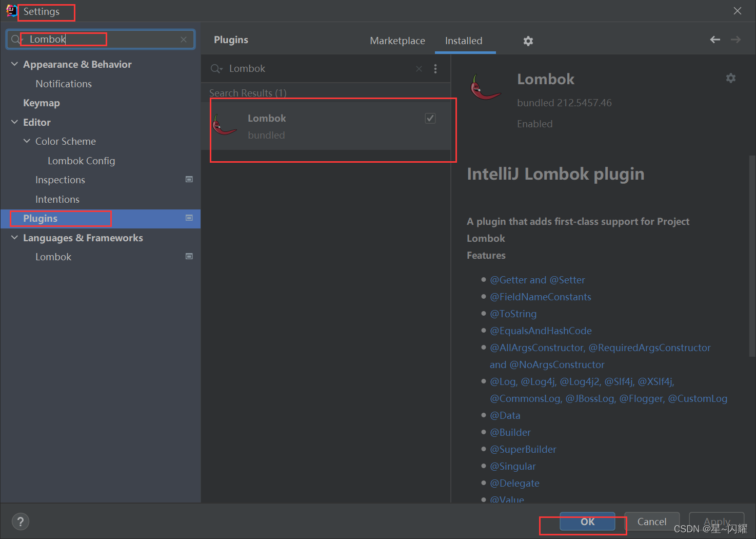This screenshot has width=756, height=539.
Task: Click OK to confirm settings
Action: pyautogui.click(x=588, y=522)
